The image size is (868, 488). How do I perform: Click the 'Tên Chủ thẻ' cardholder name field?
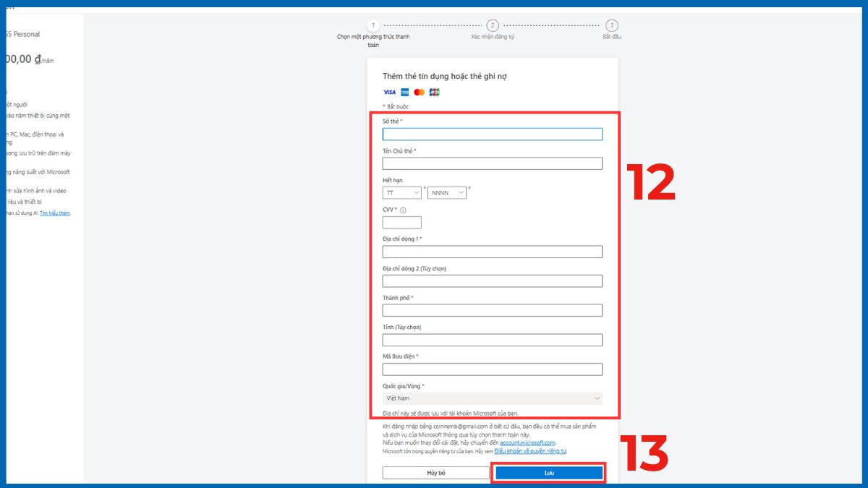point(492,163)
